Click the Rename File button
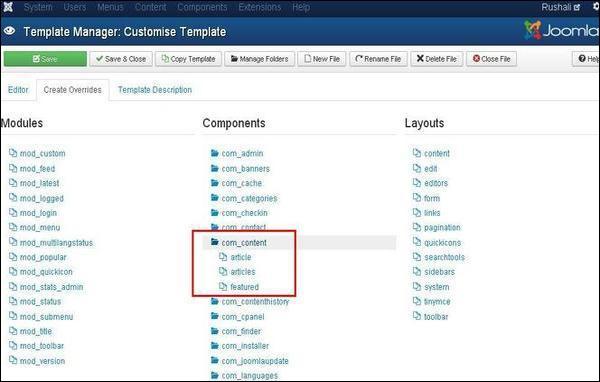Viewport: 600px width, 382px height. [x=378, y=59]
